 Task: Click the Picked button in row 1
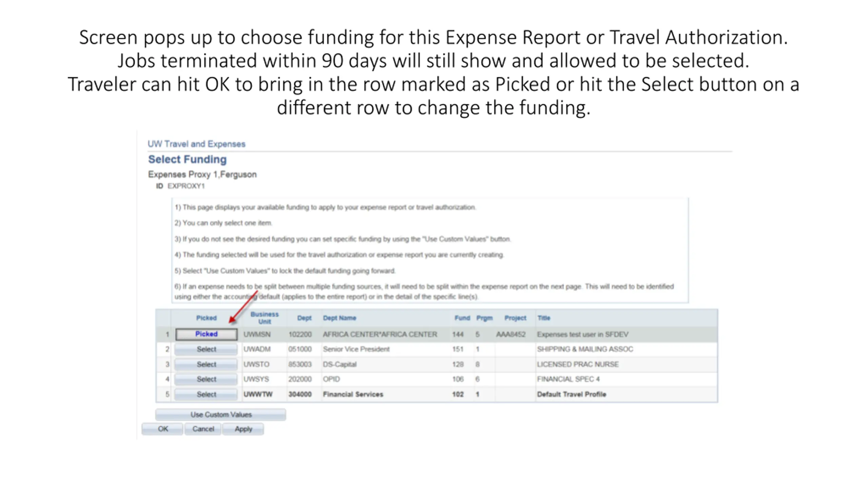tap(206, 334)
